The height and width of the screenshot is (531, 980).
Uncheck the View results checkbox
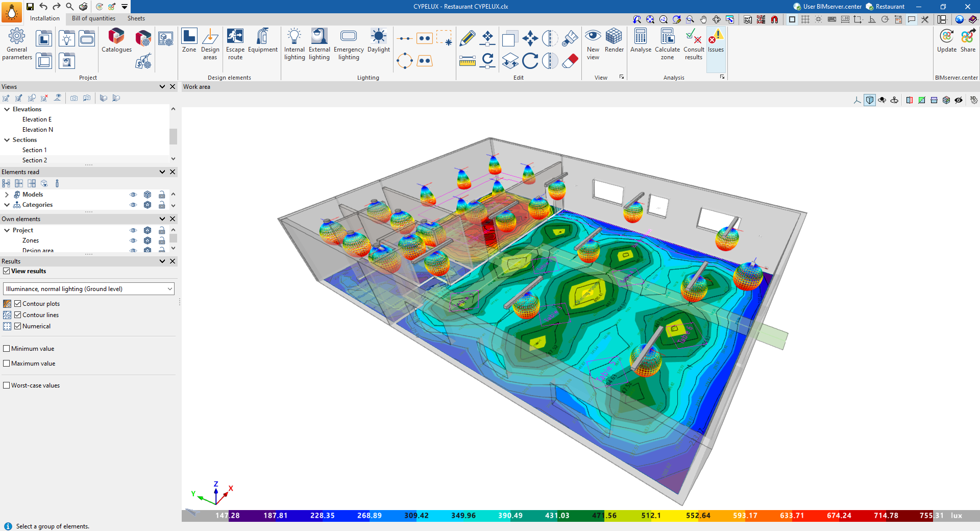click(7, 271)
